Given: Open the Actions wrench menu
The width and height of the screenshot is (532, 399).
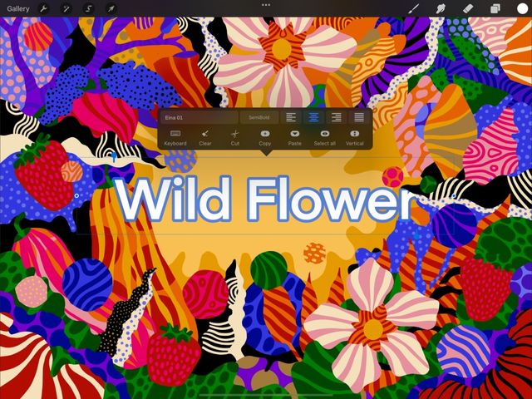Looking at the screenshot, I should pyautogui.click(x=43, y=8).
